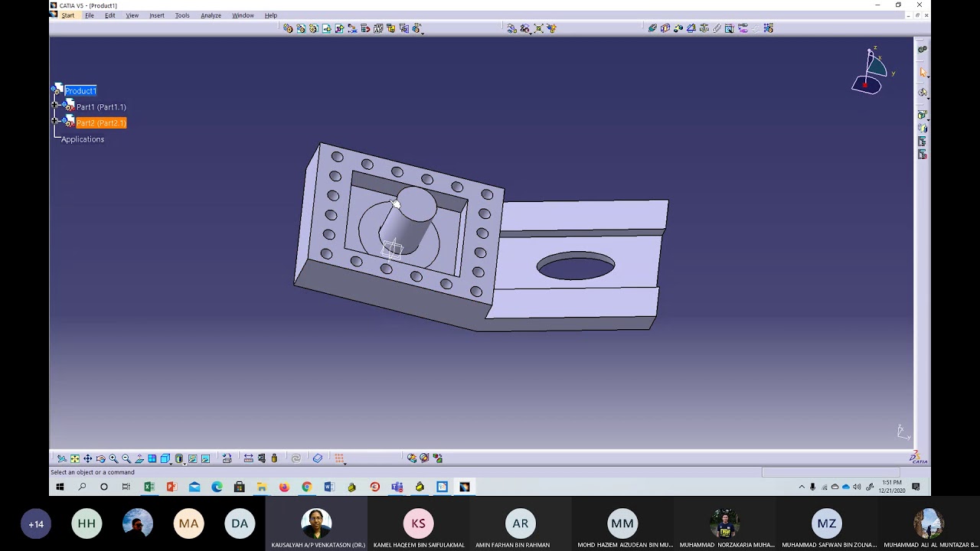The image size is (980, 551).
Task: Open the view mode dropdown arrow
Action: coord(185,462)
